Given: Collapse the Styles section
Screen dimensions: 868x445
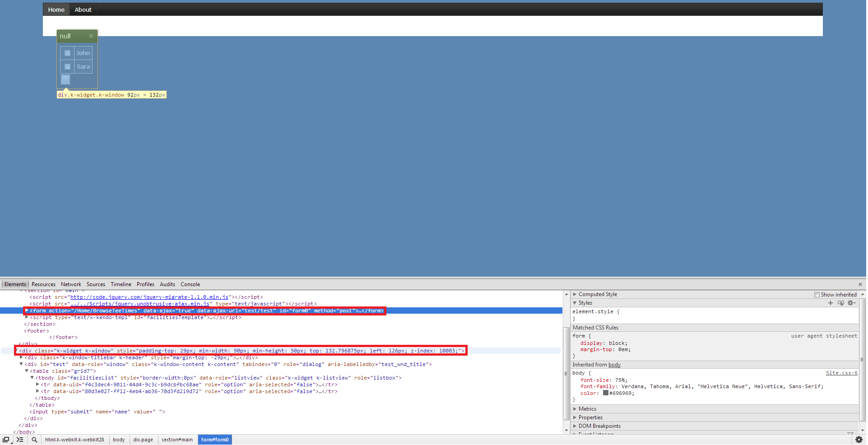Looking at the screenshot, I should click(575, 303).
